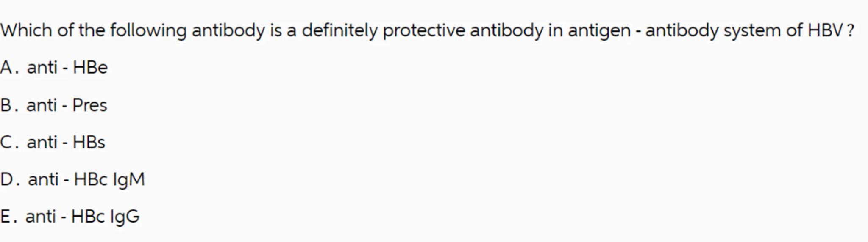The width and height of the screenshot is (868, 242).
Task: Click the letter E option label
Action: coord(7,217)
